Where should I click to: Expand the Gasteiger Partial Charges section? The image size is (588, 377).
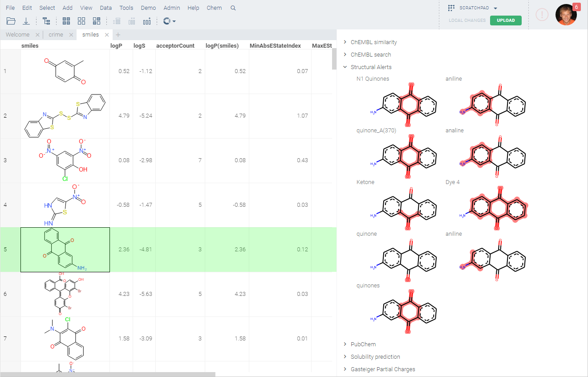[345, 369]
